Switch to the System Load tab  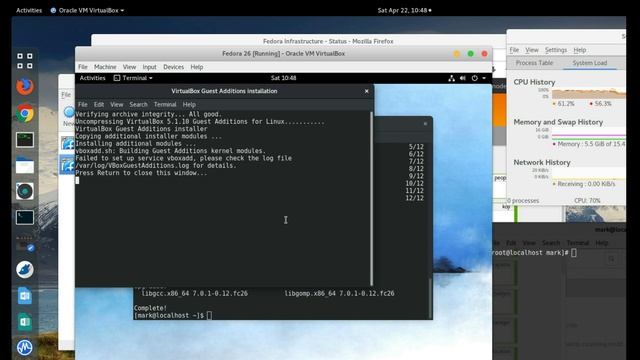click(589, 63)
